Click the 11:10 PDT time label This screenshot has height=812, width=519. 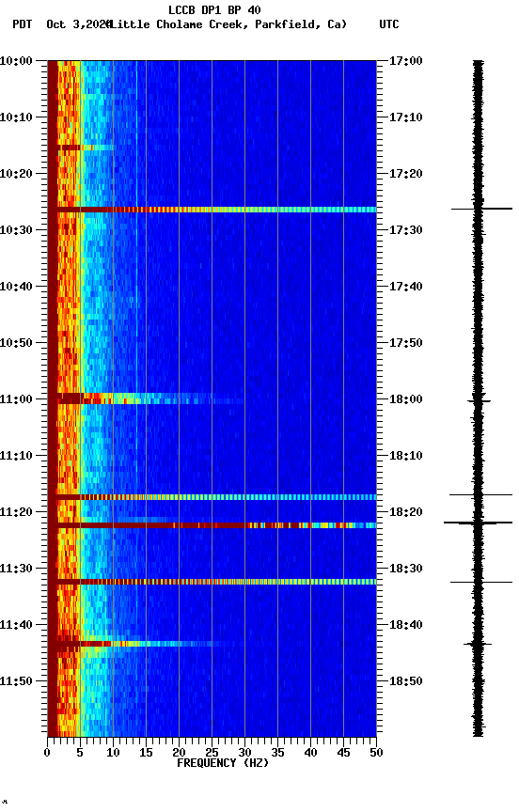pos(16,456)
